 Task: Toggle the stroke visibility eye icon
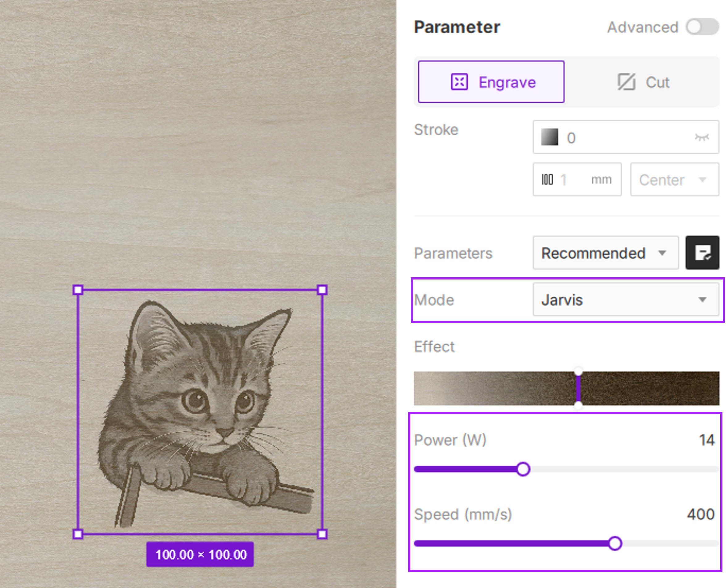click(701, 137)
